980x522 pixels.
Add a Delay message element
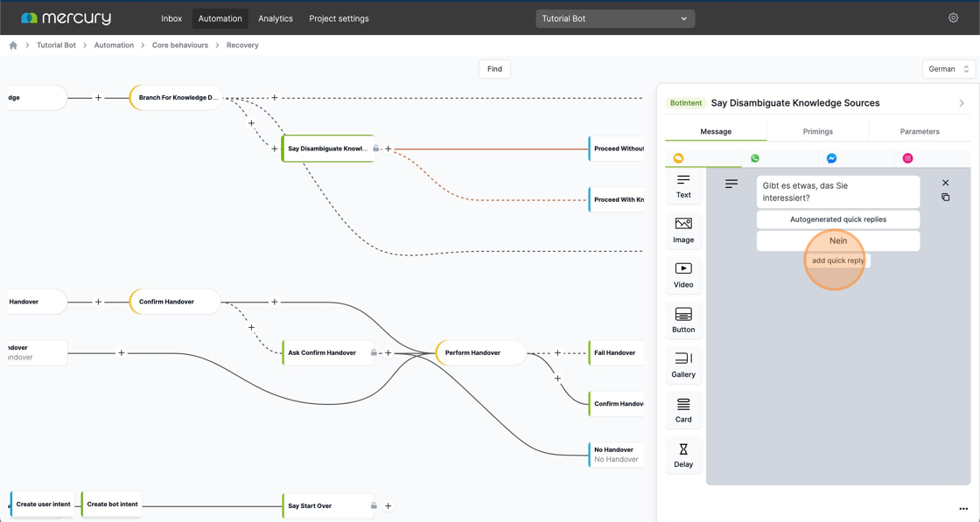click(683, 456)
